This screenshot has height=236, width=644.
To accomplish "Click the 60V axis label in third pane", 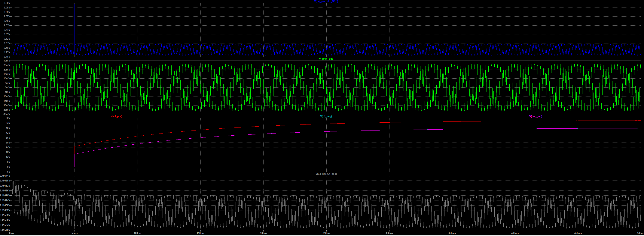I will 8,118.
